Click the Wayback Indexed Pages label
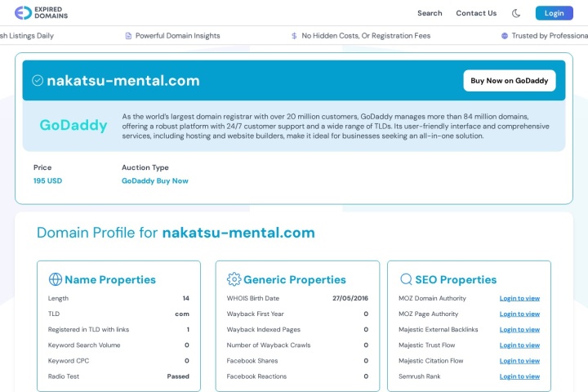The image size is (588, 392). (263, 330)
